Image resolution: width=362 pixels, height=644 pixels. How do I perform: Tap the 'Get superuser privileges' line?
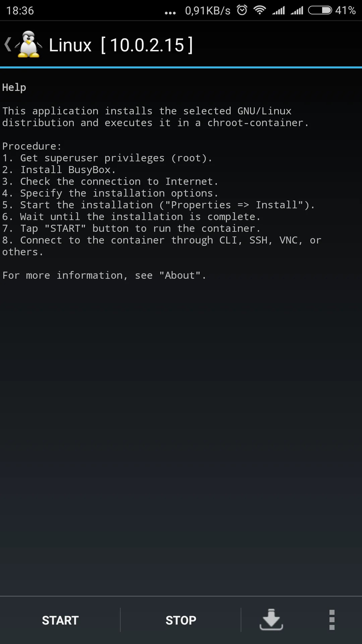click(x=107, y=158)
